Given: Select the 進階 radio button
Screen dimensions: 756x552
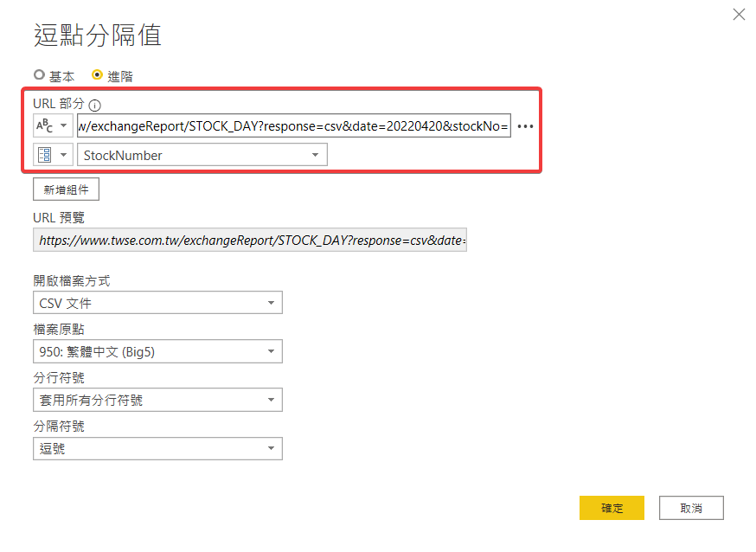Looking at the screenshot, I should point(97,75).
